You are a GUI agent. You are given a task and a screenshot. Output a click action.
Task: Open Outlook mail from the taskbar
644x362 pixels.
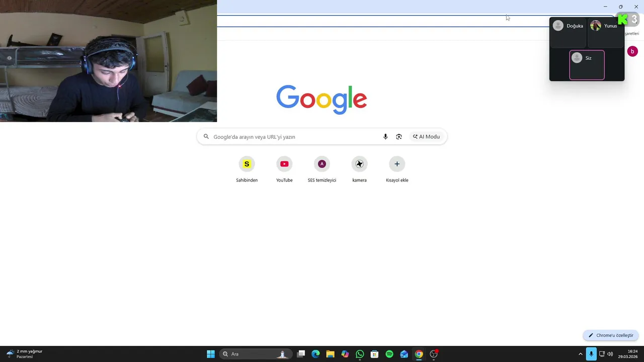click(x=404, y=354)
